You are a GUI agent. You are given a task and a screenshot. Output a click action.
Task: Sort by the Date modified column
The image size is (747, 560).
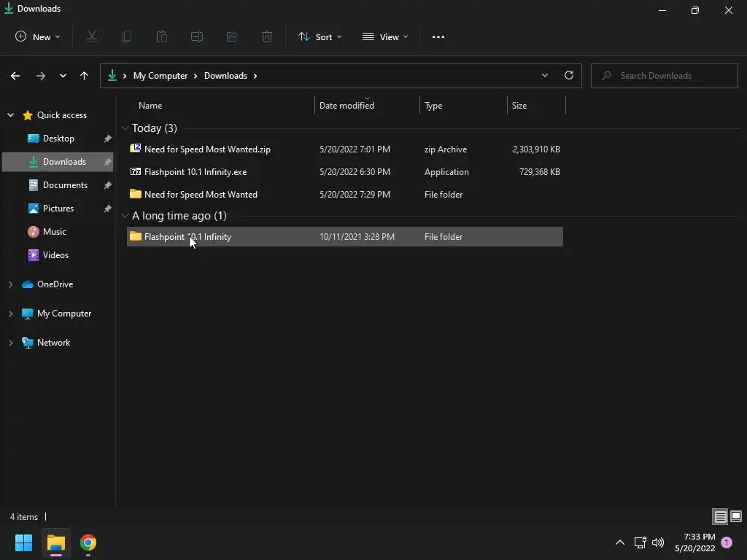(347, 106)
